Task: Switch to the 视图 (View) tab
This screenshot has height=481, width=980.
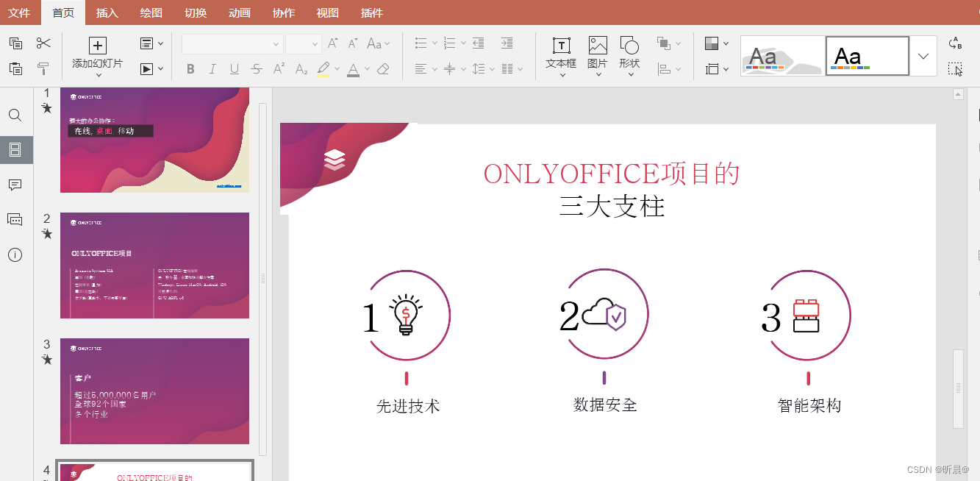Action: point(328,13)
